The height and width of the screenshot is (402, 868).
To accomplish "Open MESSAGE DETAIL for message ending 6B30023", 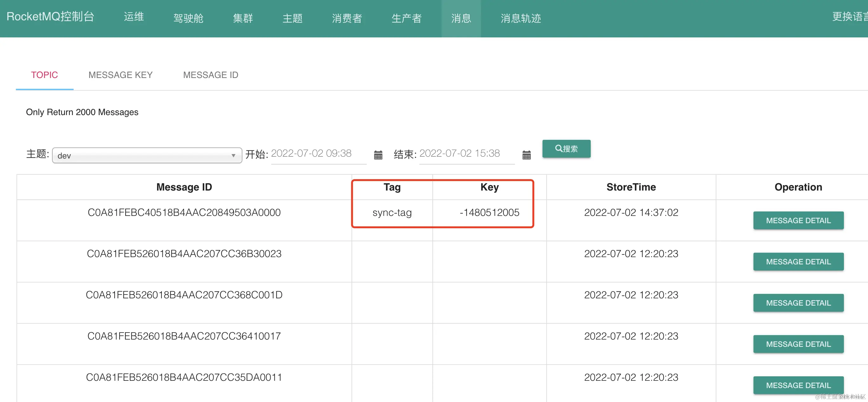I will 798,262.
